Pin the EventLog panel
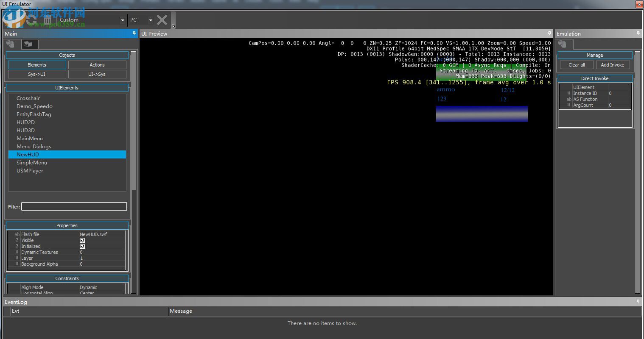Screen dimensions: 644x339 click(638, 302)
